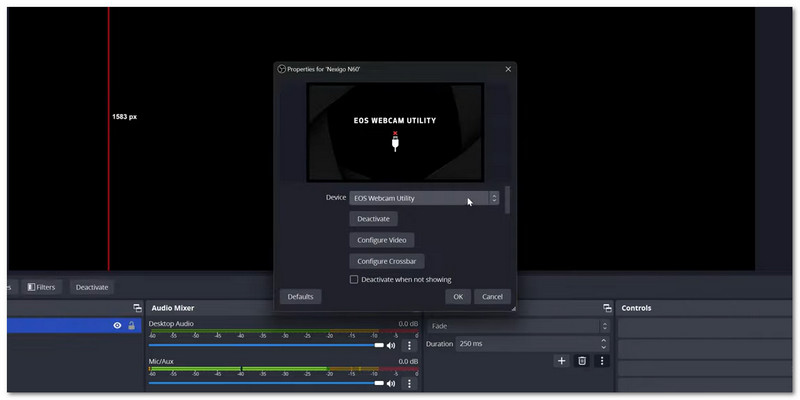Adjust the Desktop Audio volume slider
The image size is (800, 400).
click(x=266, y=345)
